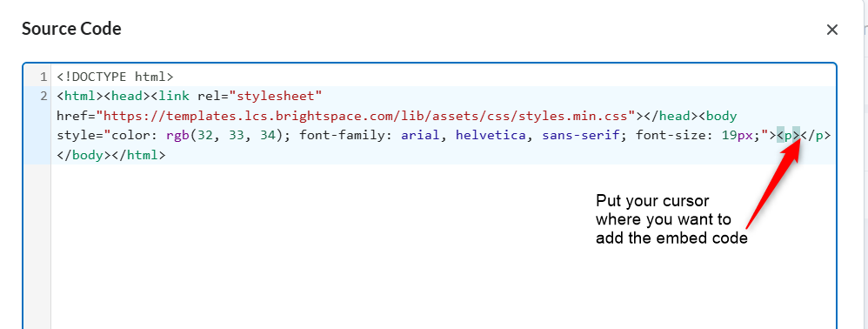Click the opening head tag

(x=127, y=97)
